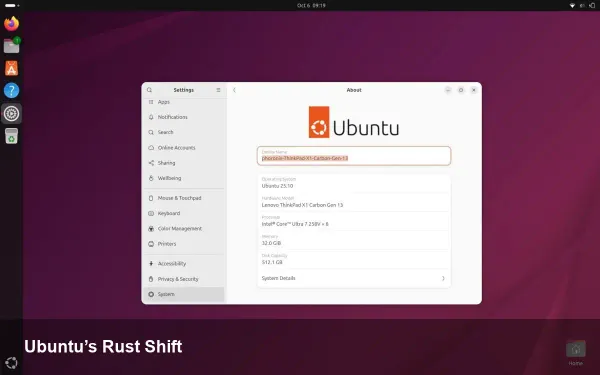Open the Trash icon in dock

coord(11,136)
